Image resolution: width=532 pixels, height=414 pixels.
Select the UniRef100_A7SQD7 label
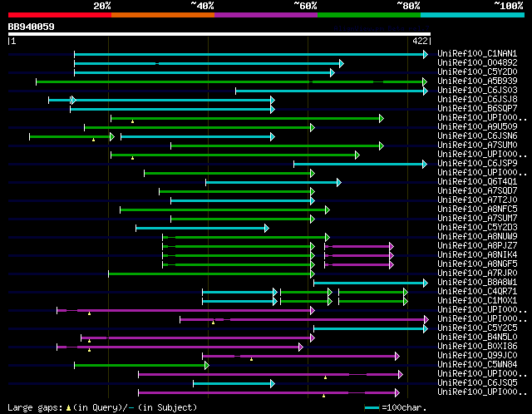coord(477,190)
